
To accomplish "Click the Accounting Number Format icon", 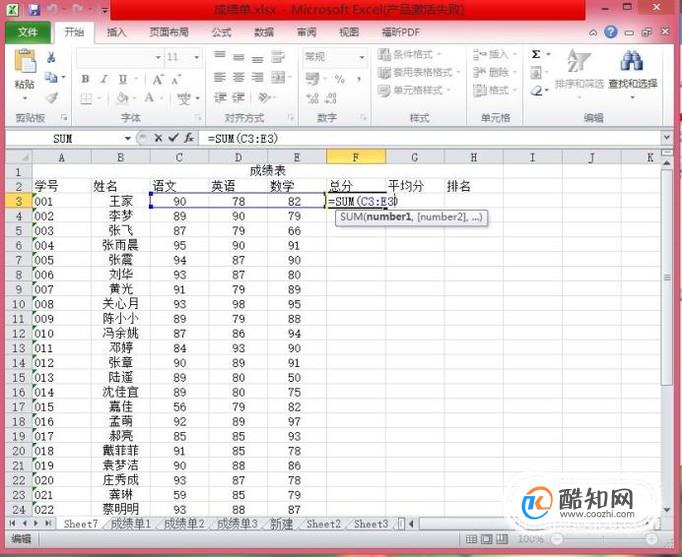I will (312, 79).
